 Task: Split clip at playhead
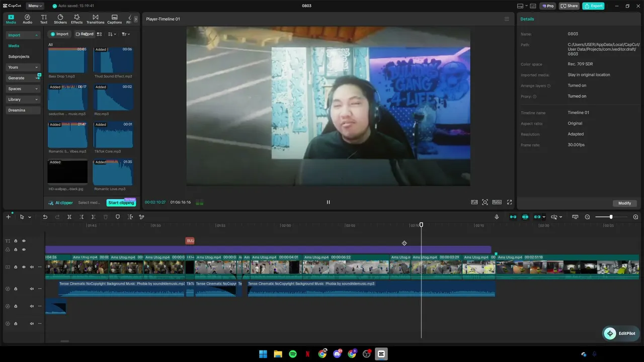tap(69, 217)
